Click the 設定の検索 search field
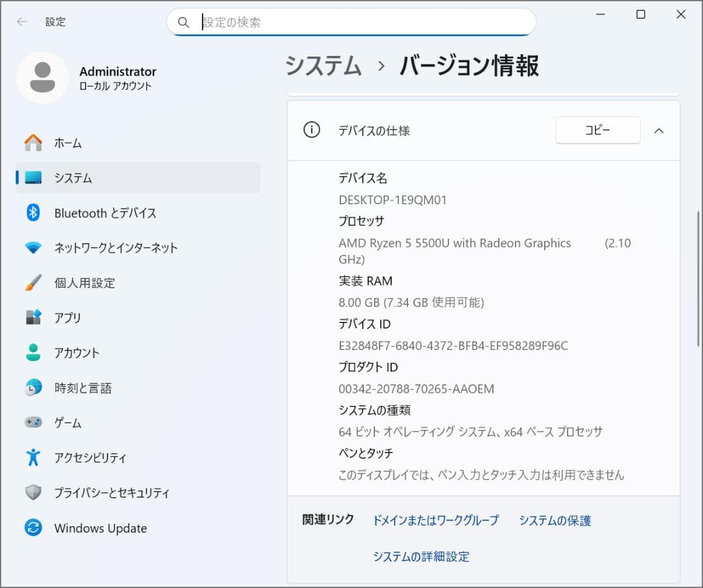The image size is (703, 588). coord(351,22)
